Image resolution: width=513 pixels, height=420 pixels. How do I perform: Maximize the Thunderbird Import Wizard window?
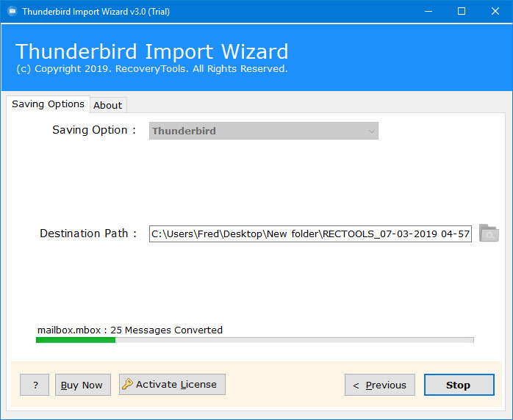coord(462,12)
